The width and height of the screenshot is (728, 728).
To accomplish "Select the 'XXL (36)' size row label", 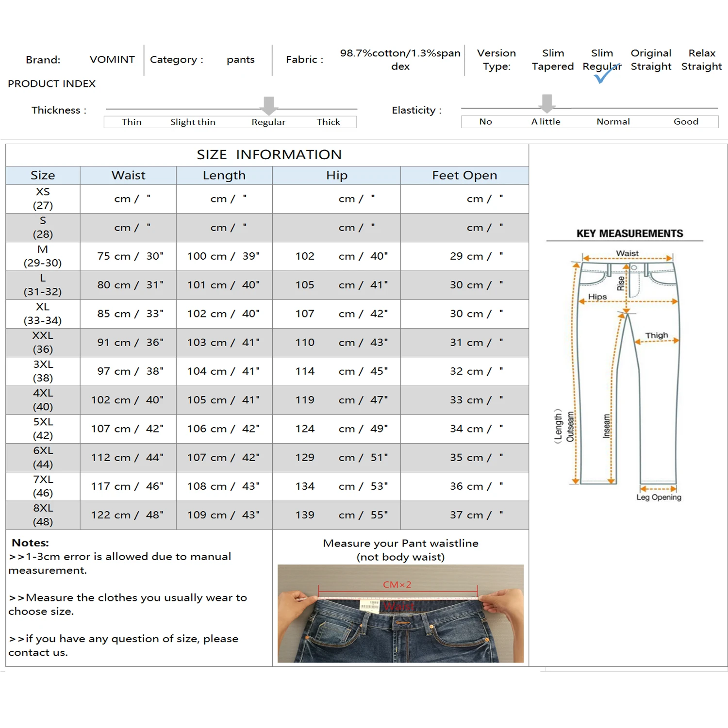I will (43, 342).
